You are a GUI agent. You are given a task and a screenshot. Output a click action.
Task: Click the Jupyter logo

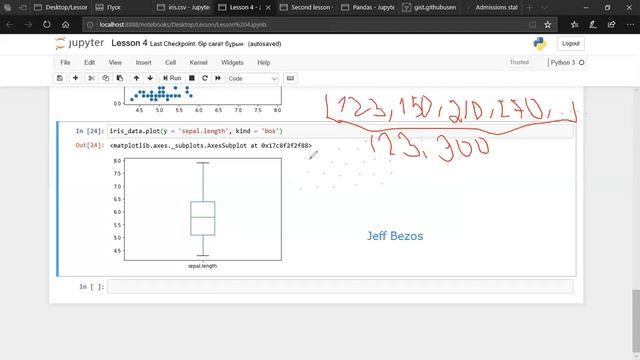80,43
